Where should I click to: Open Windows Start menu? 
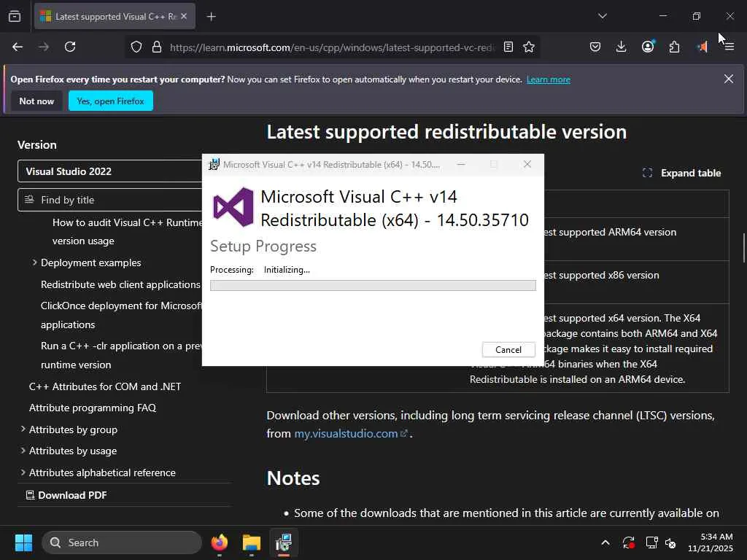[23, 542]
